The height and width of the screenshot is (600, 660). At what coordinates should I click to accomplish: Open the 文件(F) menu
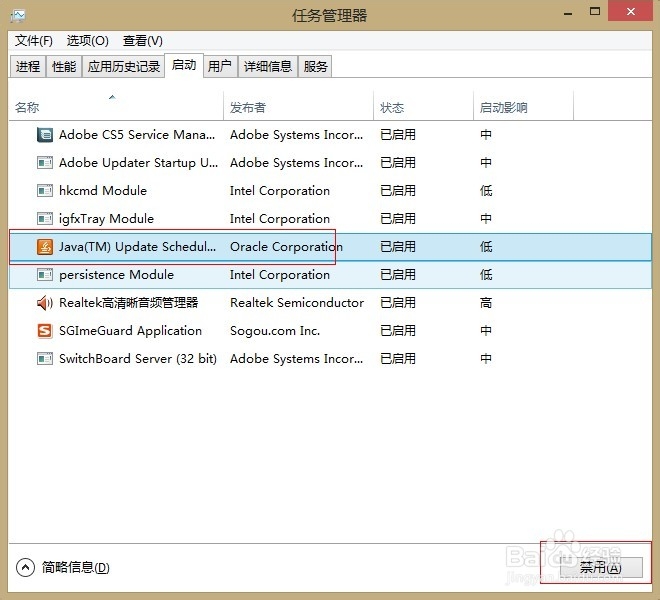[34, 41]
